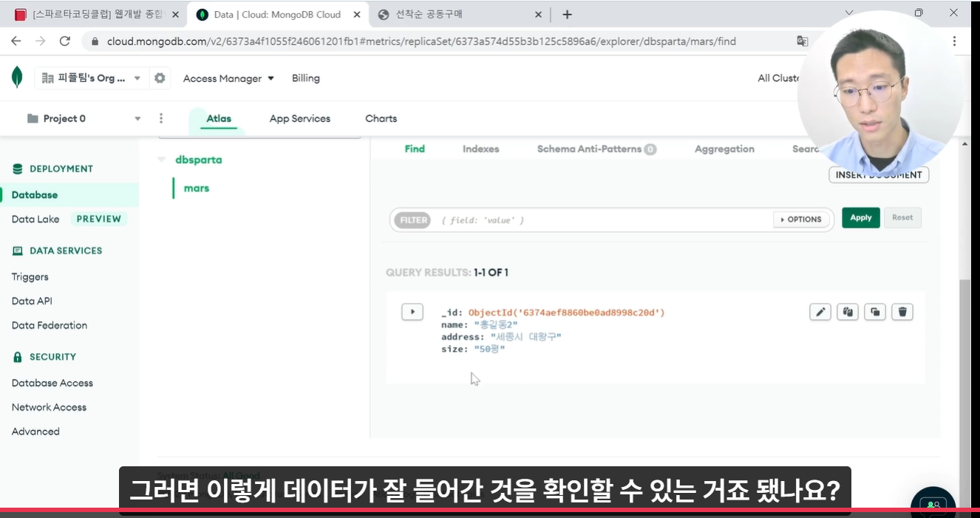The image size is (980, 518).
Task: Open Chrome three-dot menu
Action: point(956,41)
